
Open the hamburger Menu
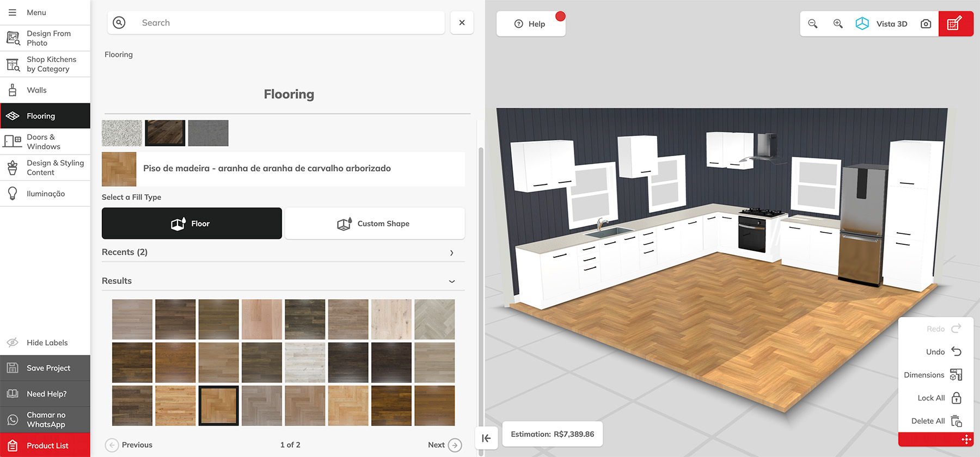(13, 13)
